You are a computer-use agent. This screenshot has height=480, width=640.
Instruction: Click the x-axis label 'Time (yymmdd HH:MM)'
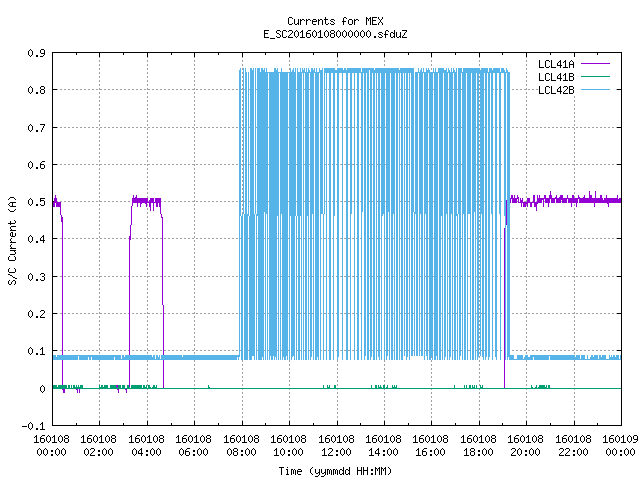click(x=335, y=471)
